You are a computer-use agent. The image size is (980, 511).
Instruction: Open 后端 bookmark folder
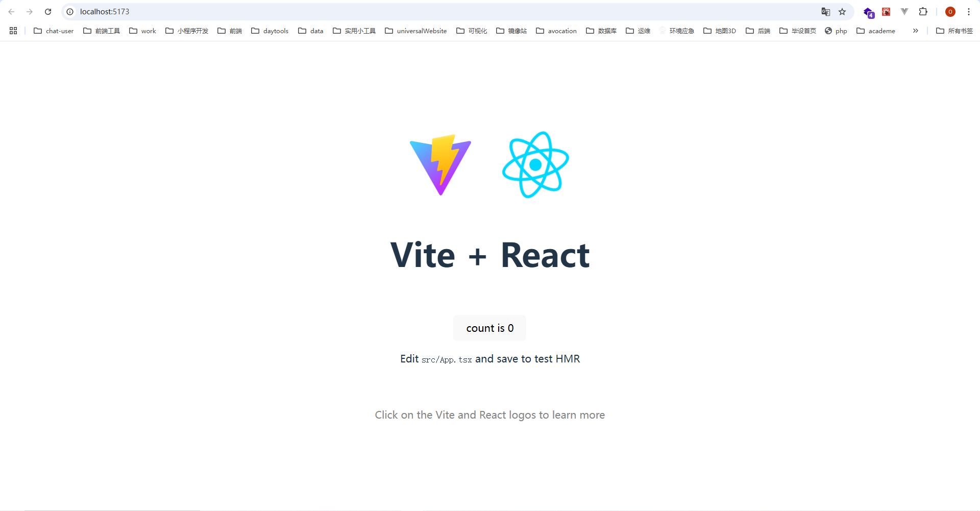758,31
